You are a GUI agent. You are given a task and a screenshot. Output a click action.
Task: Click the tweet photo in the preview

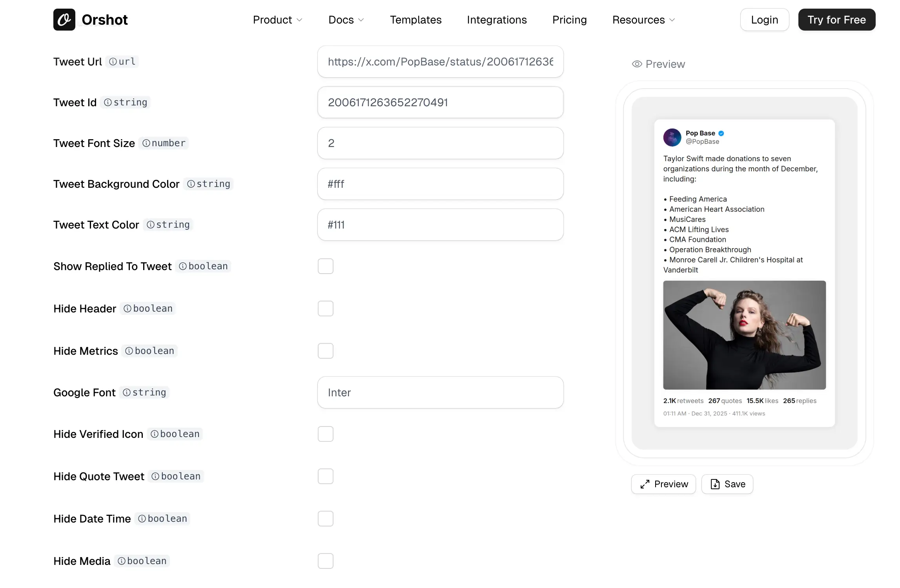744,335
